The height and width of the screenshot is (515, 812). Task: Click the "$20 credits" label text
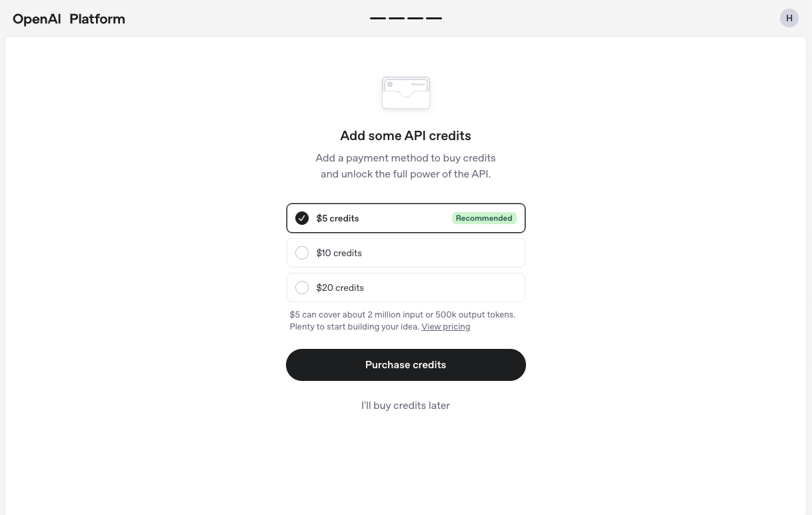[340, 288]
